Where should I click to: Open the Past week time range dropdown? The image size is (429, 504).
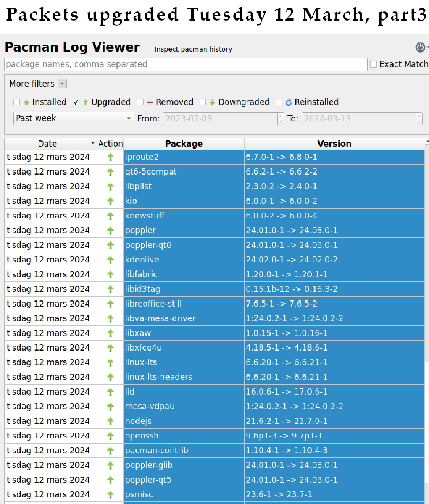[x=74, y=118]
